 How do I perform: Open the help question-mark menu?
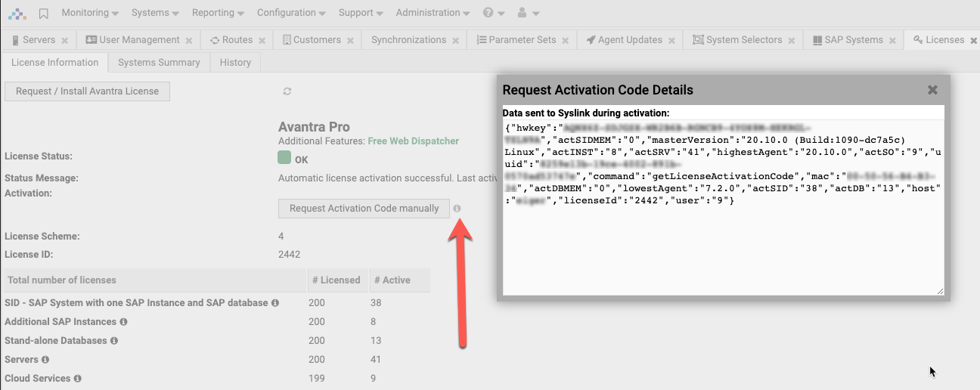click(494, 13)
